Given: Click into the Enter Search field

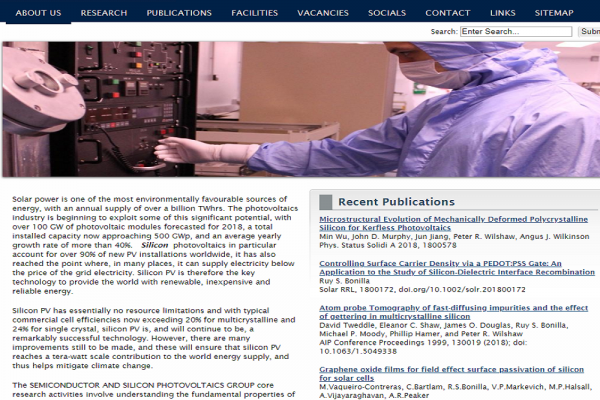Looking at the screenshot, I should 516,31.
